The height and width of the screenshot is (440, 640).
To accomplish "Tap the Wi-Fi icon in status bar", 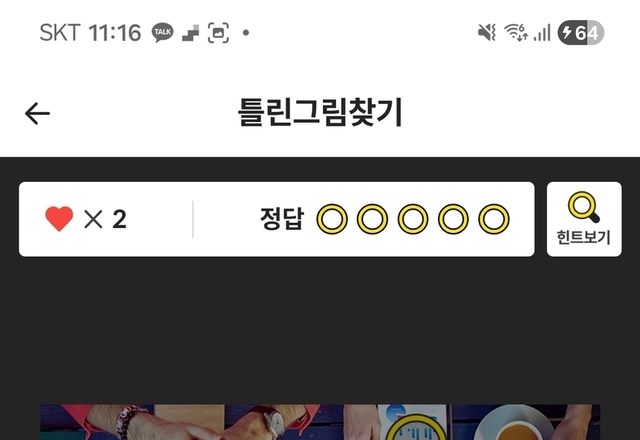I will point(516,32).
